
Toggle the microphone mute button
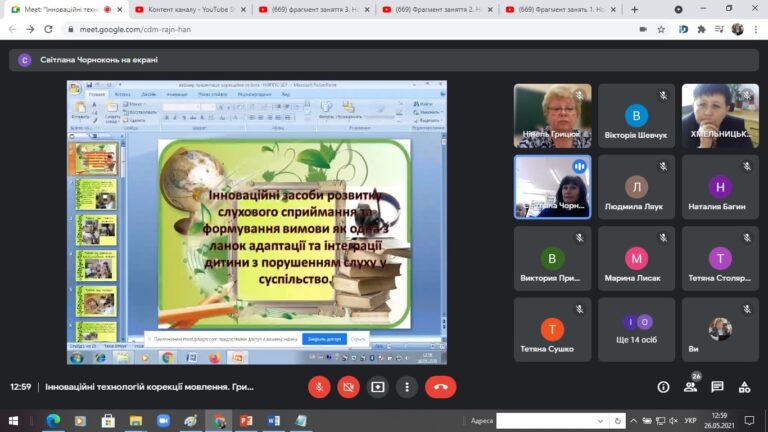pyautogui.click(x=319, y=387)
